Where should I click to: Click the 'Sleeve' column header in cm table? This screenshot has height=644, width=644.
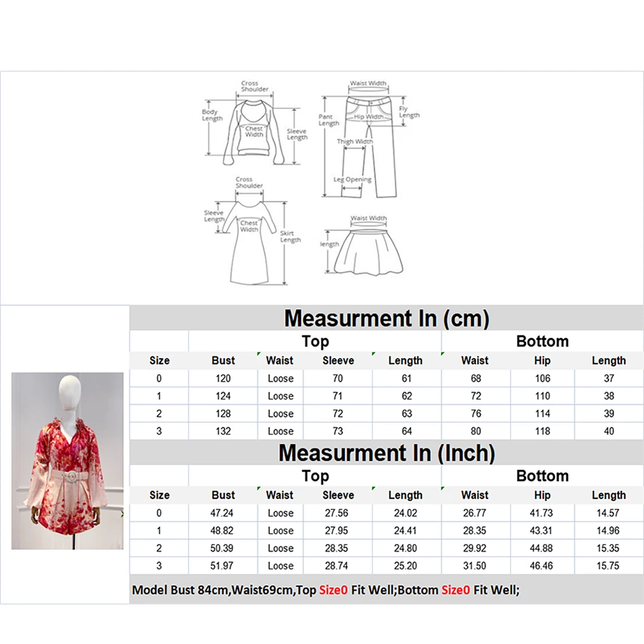pyautogui.click(x=338, y=360)
